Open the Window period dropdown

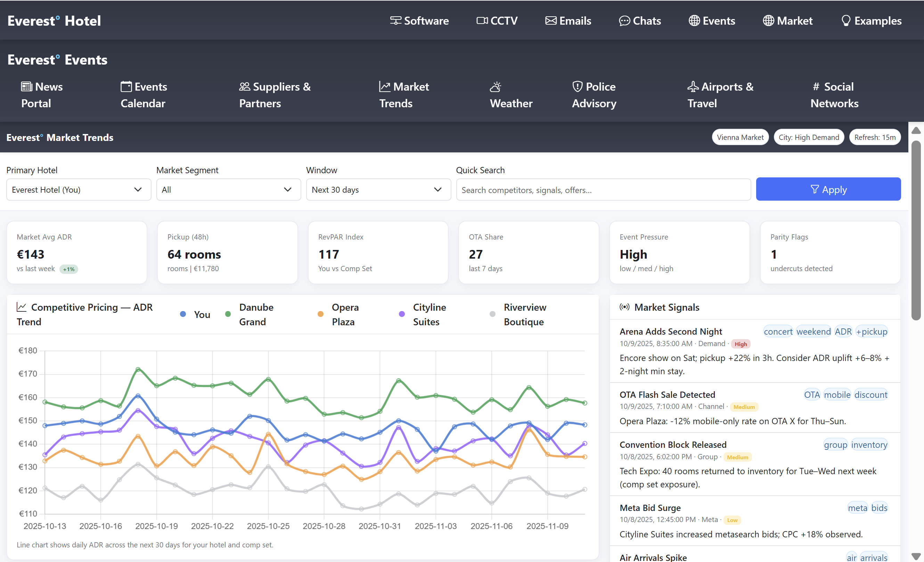coord(378,190)
